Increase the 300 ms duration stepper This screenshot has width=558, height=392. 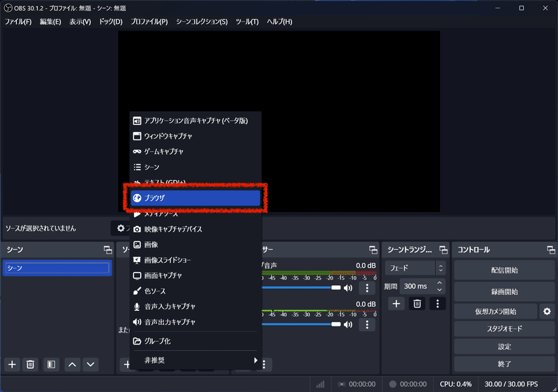439,283
